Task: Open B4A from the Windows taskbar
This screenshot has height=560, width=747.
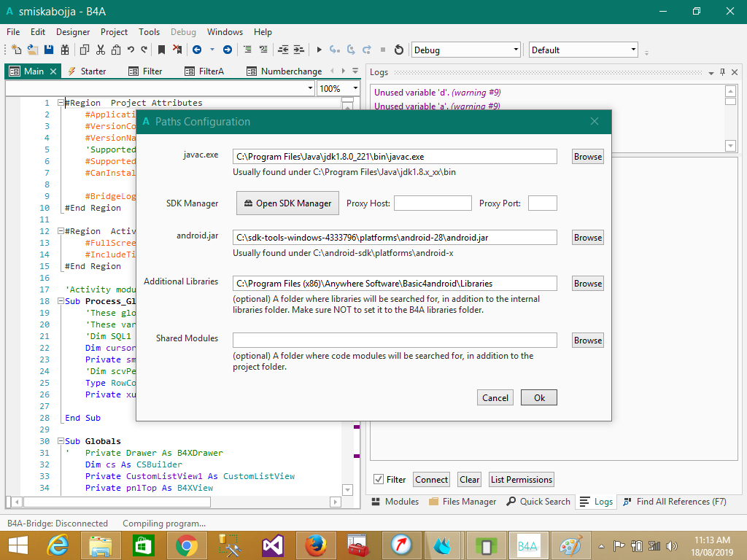Action: 528,545
